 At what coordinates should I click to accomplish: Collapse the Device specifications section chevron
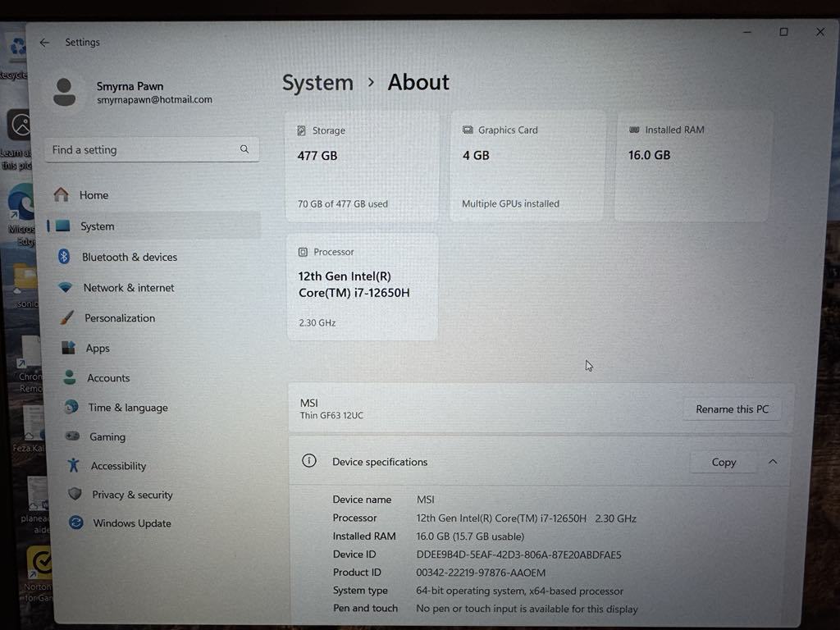click(773, 462)
